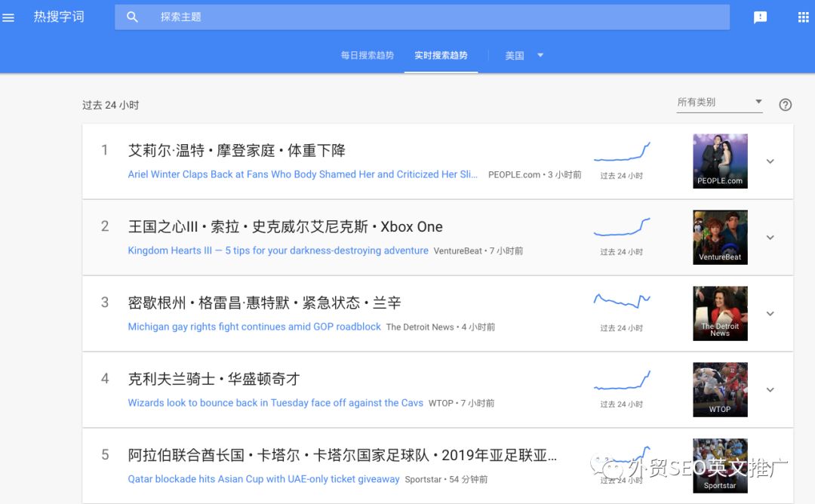The width and height of the screenshot is (815, 504).
Task: Click trend title 克利夫兰骑士 · 华盛顿奇才
Action: coord(214,379)
